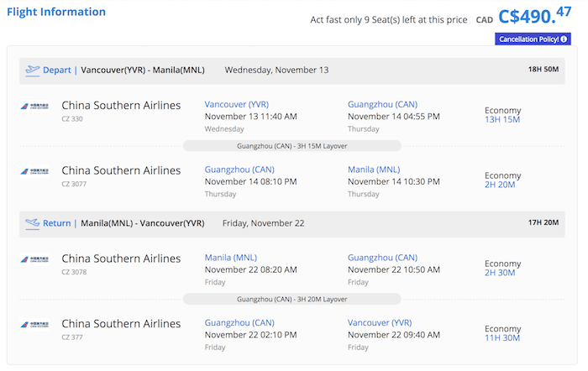Viewport: 588px width, 371px height.
Task: Open the Return section label
Action: click(x=56, y=223)
